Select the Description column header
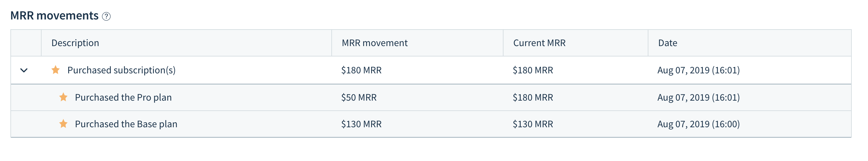868x161 pixels. click(x=75, y=43)
